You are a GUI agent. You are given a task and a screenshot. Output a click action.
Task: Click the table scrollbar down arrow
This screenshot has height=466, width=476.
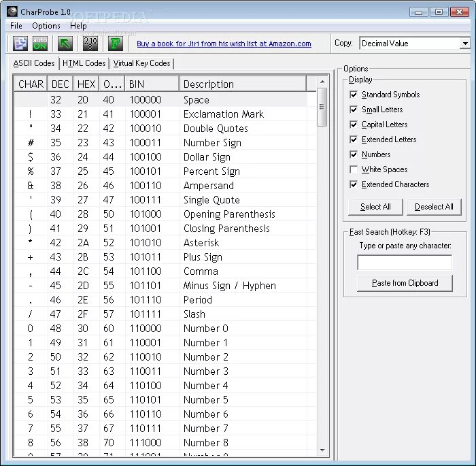322,450
